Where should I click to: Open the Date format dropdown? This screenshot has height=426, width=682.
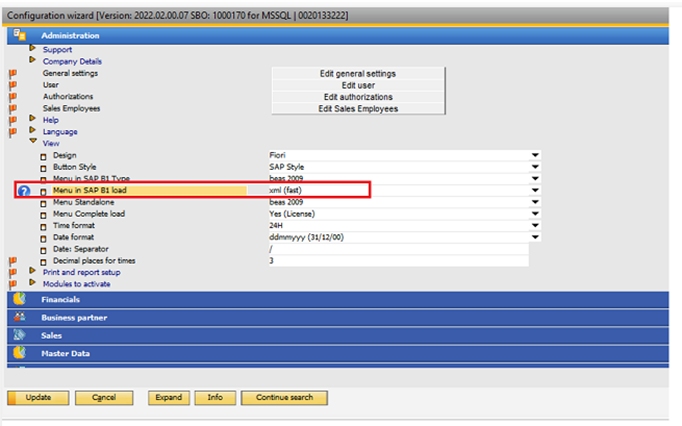535,237
